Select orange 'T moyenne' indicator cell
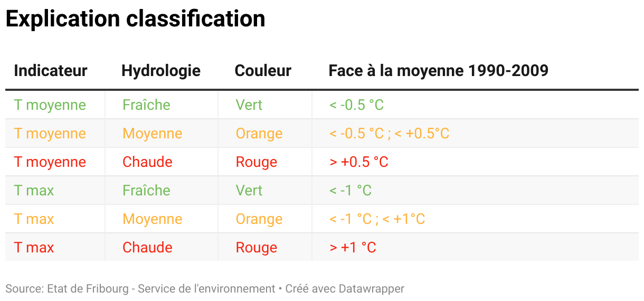This screenshot has width=644, height=301. click(50, 134)
